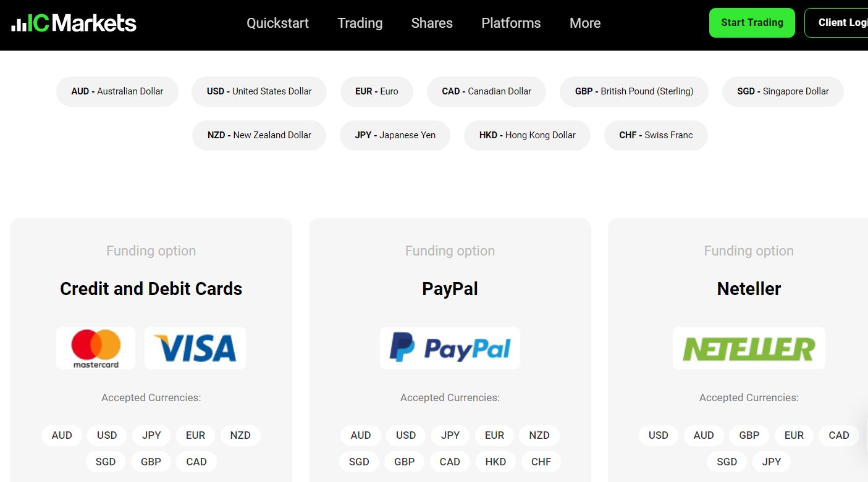Click the Visa logo
The width and height of the screenshot is (868, 482).
pos(195,348)
